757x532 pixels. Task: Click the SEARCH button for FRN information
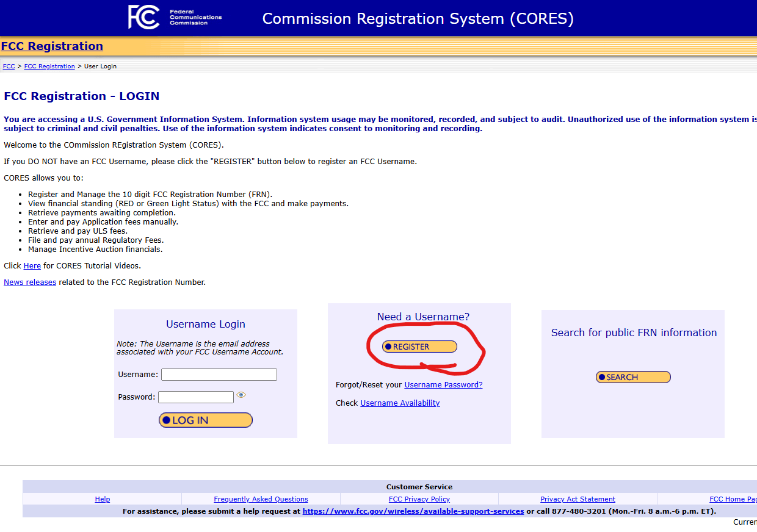coord(633,377)
